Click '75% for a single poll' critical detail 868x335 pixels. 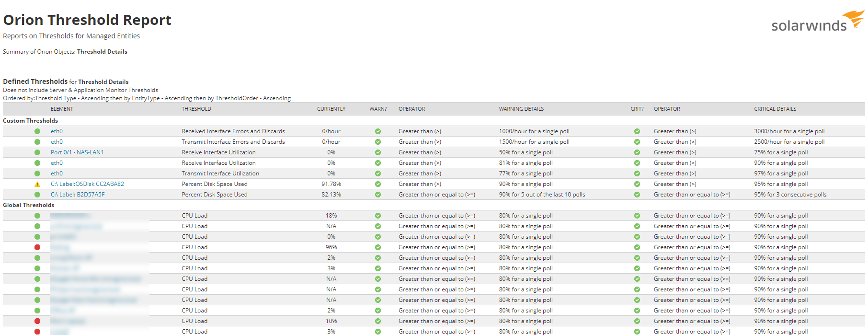(x=781, y=152)
